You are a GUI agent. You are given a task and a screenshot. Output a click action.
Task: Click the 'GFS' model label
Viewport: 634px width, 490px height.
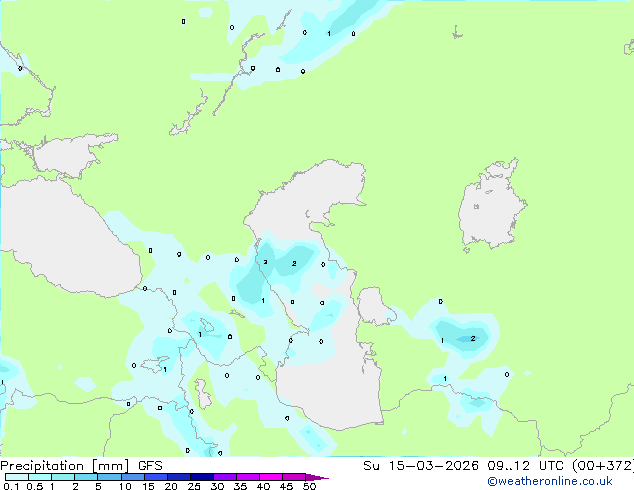coord(150,466)
